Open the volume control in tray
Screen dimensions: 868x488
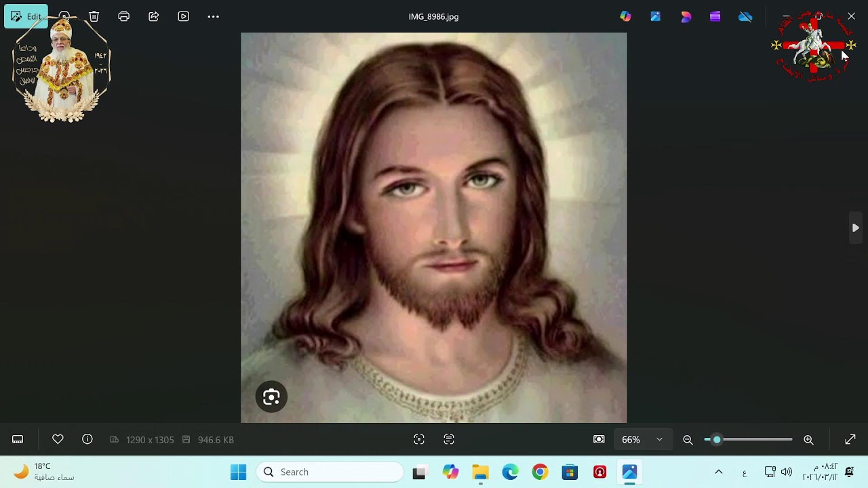(x=787, y=472)
